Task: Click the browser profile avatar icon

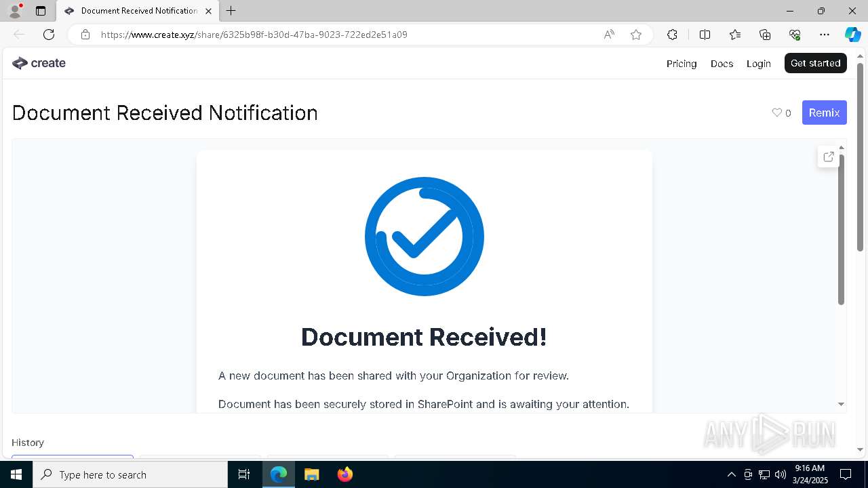Action: [15, 11]
